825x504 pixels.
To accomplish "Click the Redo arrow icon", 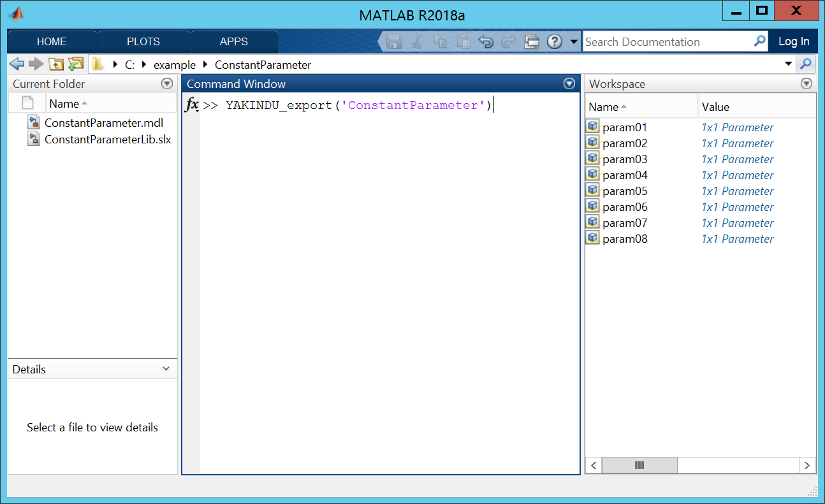I will [508, 41].
